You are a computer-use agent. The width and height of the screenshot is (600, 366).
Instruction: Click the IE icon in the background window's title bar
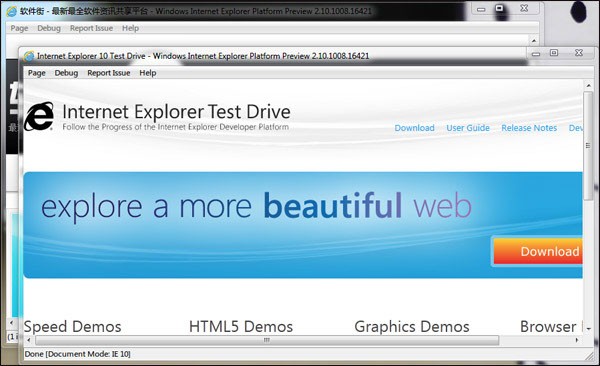point(11,11)
